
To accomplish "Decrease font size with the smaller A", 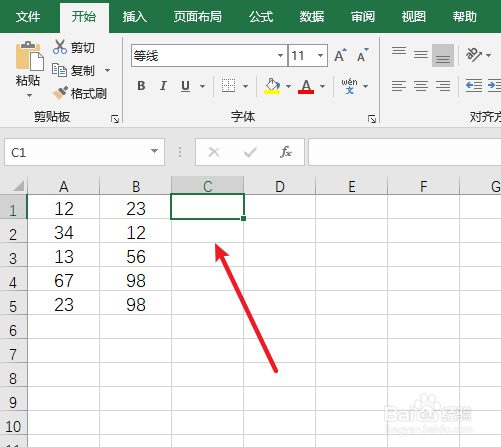I will pyautogui.click(x=362, y=55).
